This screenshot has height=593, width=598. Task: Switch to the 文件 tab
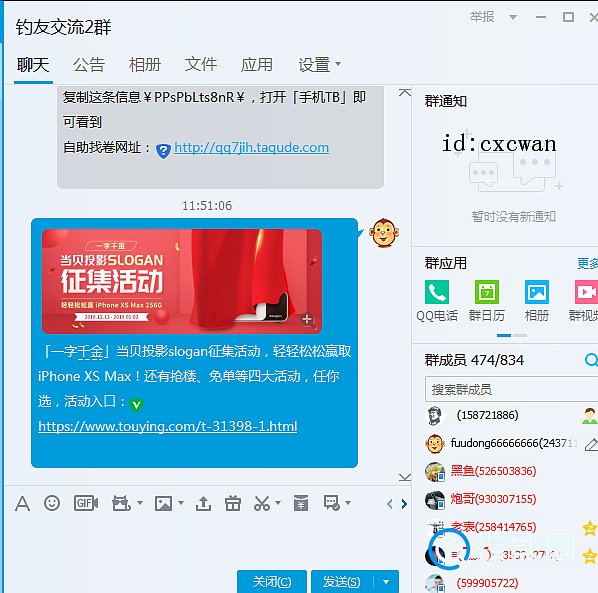coord(201,64)
